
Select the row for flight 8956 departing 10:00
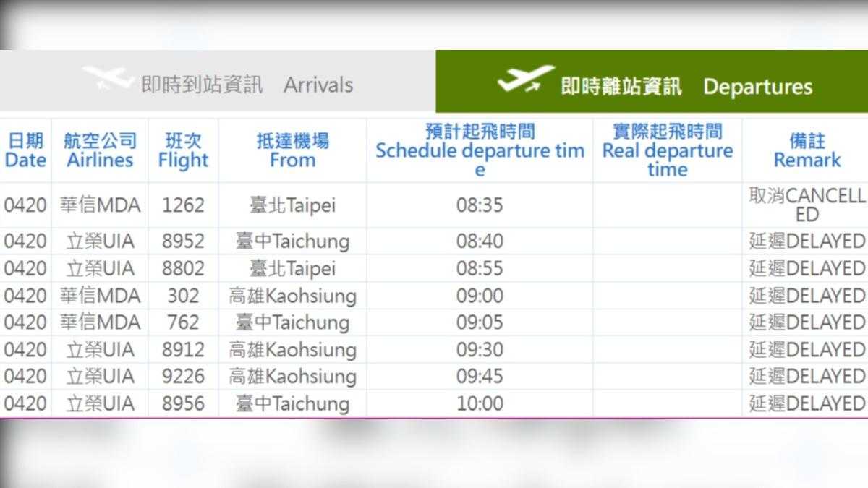[183, 403]
